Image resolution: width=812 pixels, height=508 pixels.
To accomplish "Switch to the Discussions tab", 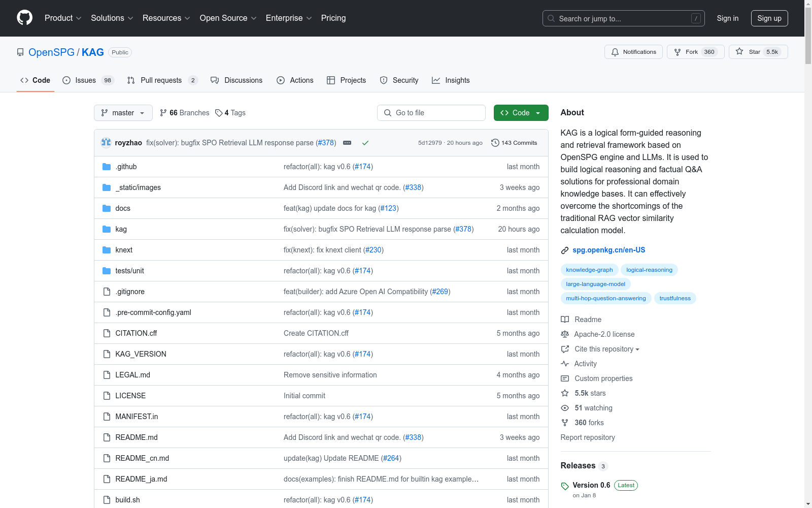I will 236,80.
